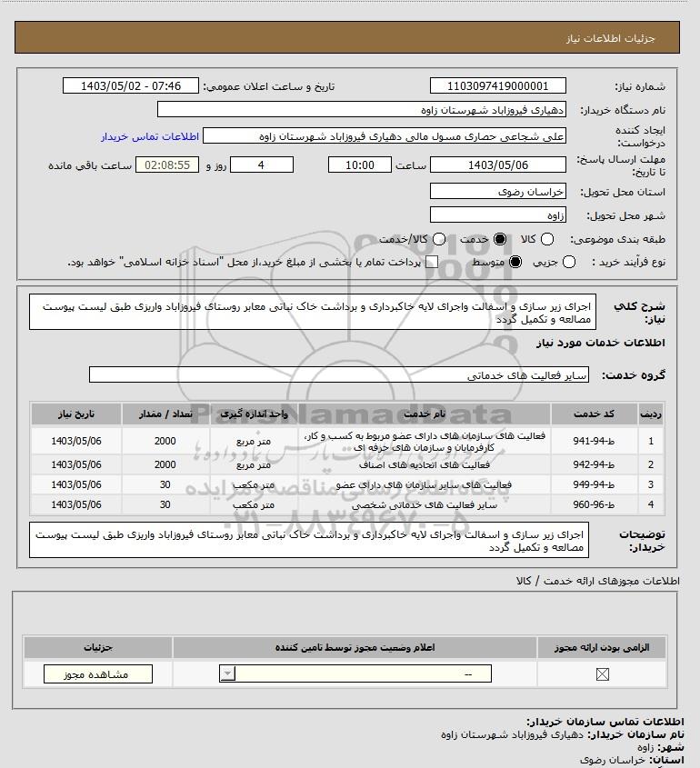Click the توضیحات خریدار text box
700x768 pixels.
[309, 540]
